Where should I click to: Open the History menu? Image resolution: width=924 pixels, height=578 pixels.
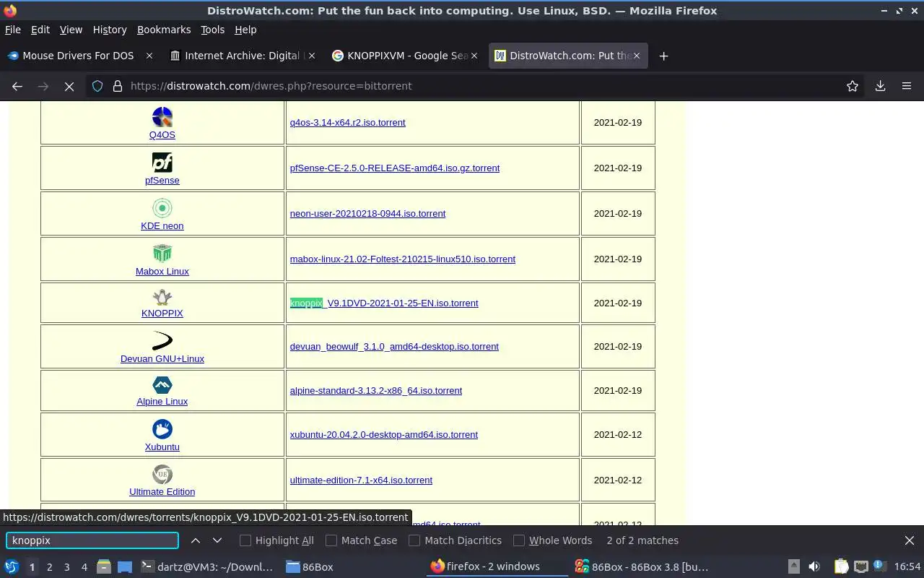click(x=110, y=30)
